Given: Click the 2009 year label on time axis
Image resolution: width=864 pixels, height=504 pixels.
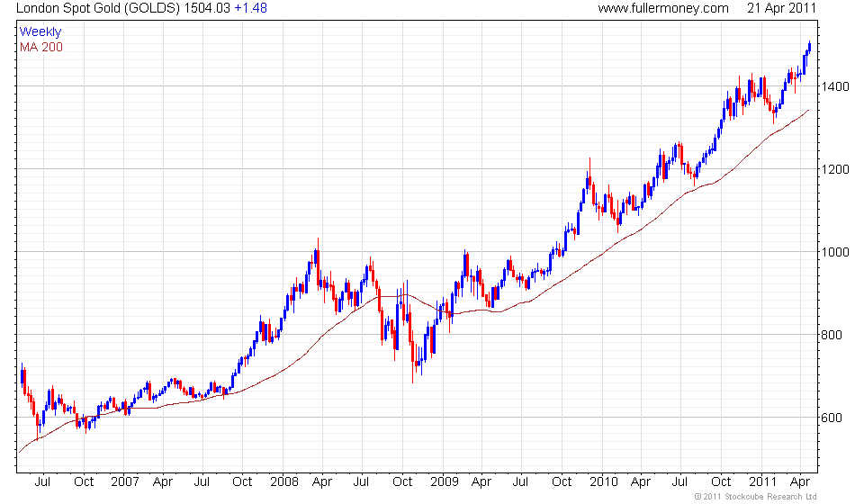Looking at the screenshot, I should pyautogui.click(x=444, y=482).
